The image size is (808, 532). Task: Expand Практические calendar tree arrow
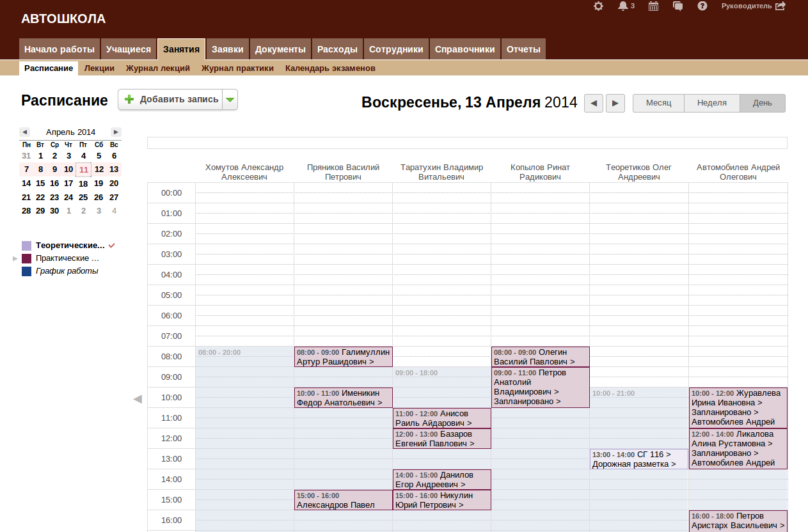(x=15, y=258)
